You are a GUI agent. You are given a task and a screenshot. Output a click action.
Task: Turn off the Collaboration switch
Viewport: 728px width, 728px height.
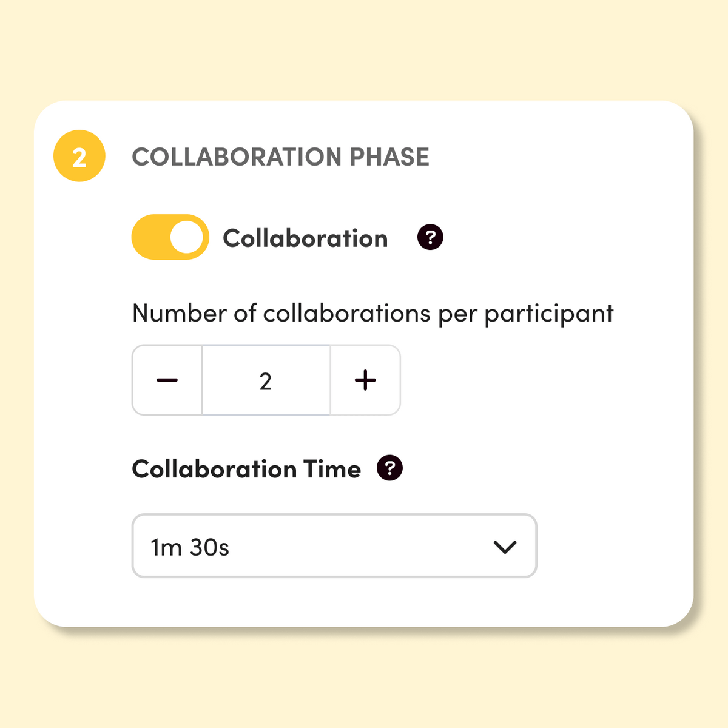pos(170,237)
